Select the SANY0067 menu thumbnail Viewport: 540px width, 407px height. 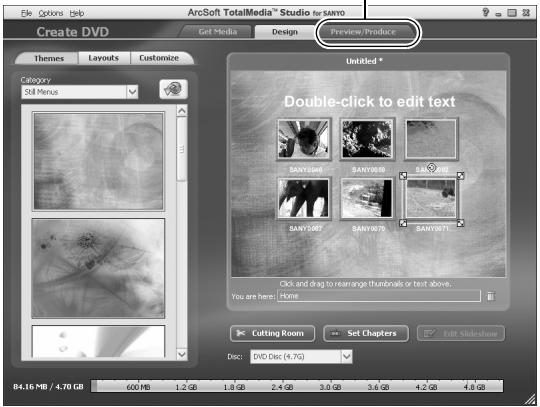[x=303, y=198]
